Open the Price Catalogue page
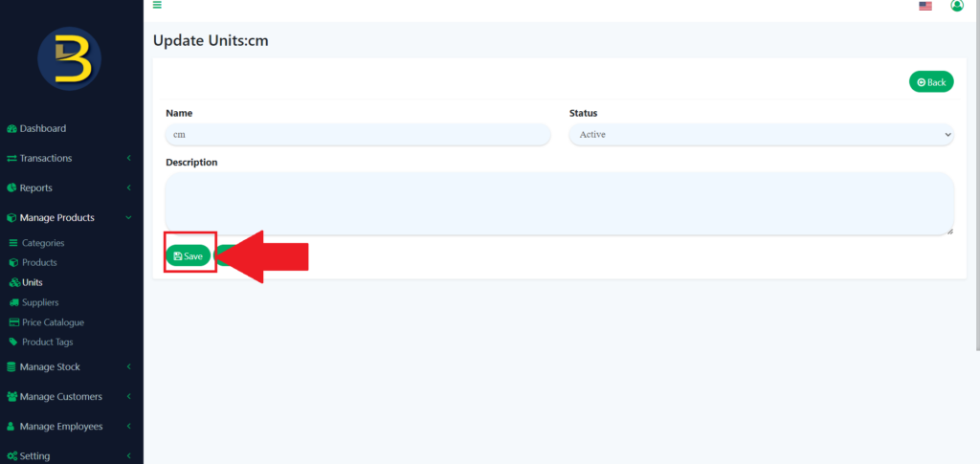The height and width of the screenshot is (464, 980). point(53,322)
